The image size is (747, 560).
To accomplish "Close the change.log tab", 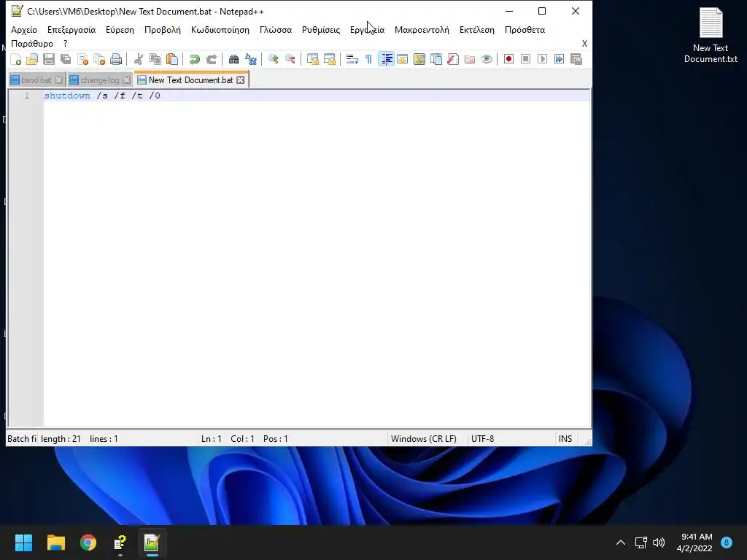I will click(x=127, y=80).
